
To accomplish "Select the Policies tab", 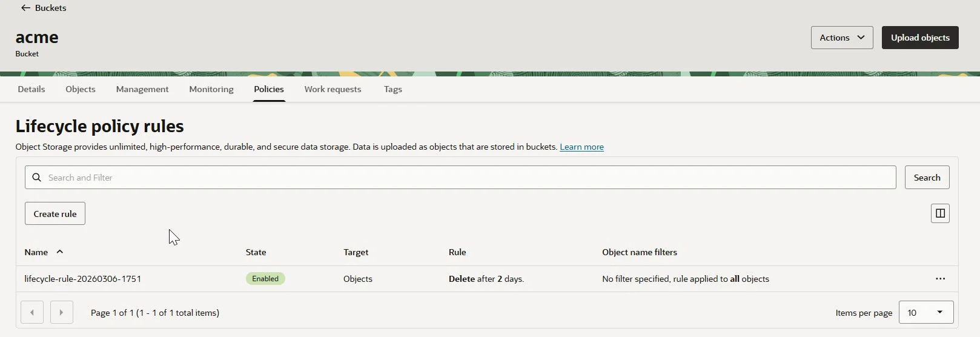I will click(x=269, y=89).
